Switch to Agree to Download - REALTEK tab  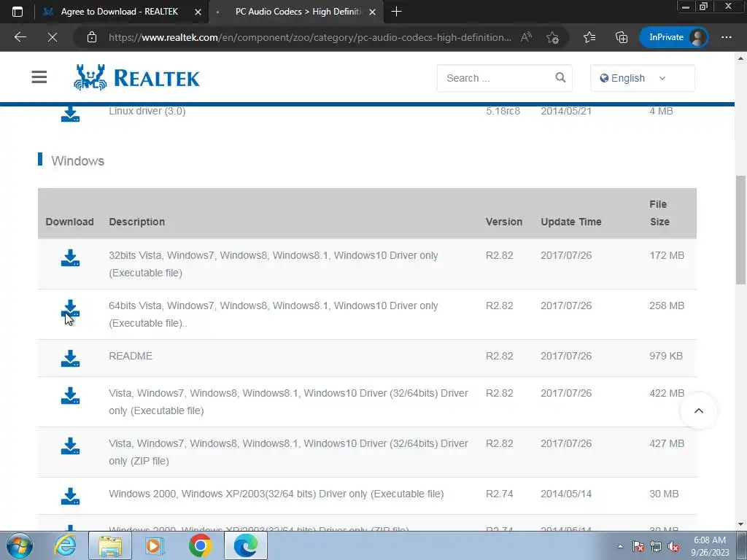point(119,12)
